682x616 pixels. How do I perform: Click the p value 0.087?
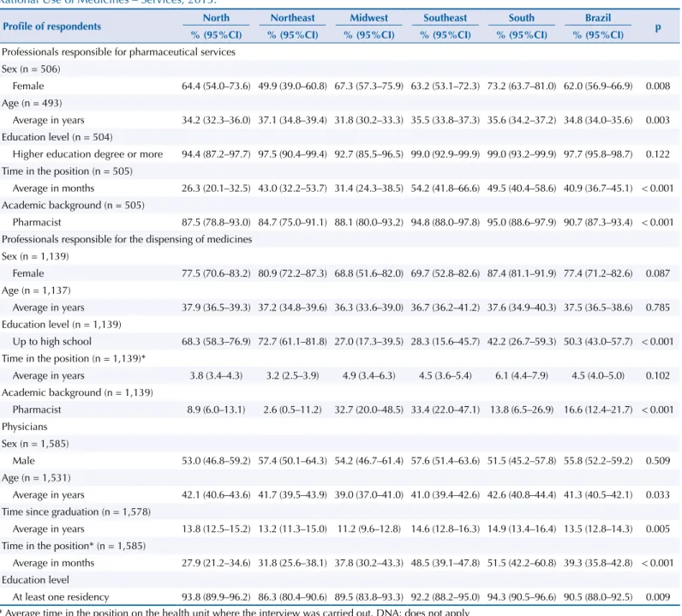pos(658,273)
